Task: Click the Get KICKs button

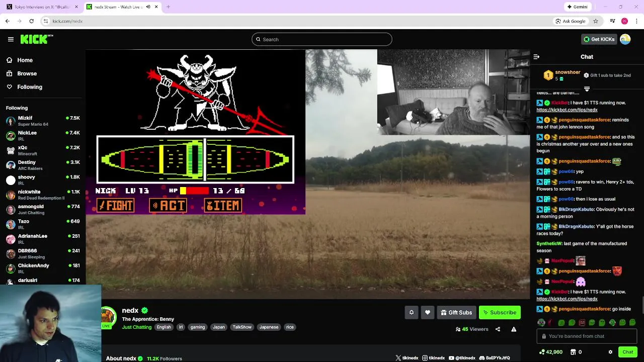Action: 599,39
